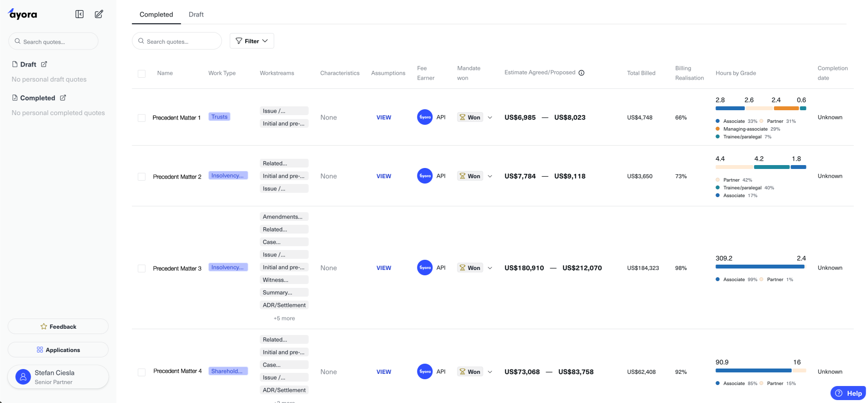Click Stefan Ciesla profile avatar
This screenshot has height=403, width=868.
click(x=23, y=377)
